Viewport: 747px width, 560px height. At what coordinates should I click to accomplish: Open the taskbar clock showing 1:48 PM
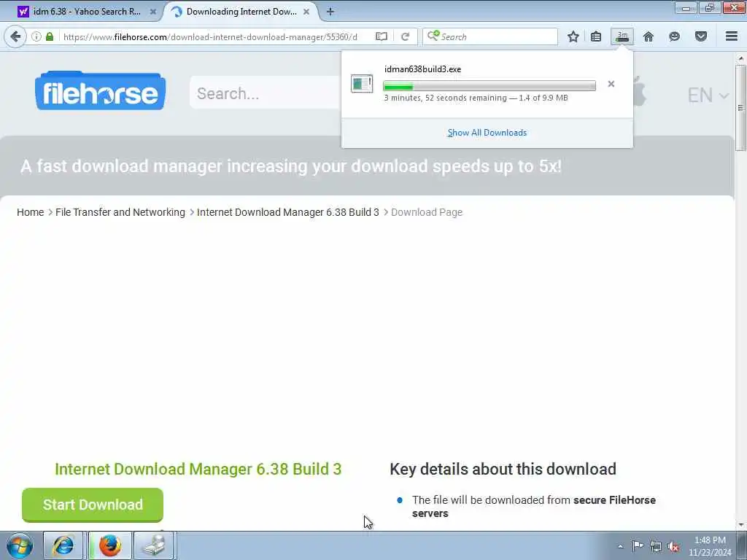pyautogui.click(x=710, y=546)
